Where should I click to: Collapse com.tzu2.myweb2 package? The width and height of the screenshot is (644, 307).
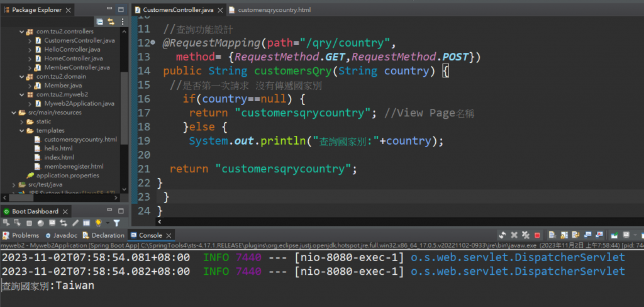pos(22,94)
